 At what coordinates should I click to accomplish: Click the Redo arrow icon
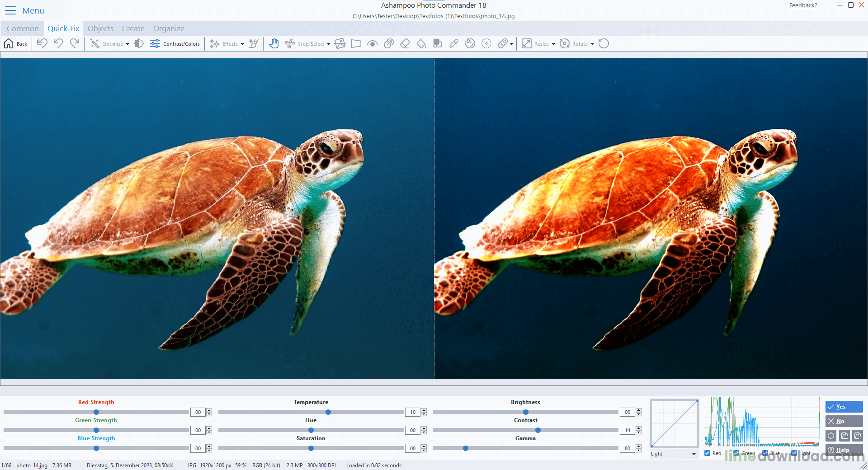(75, 43)
